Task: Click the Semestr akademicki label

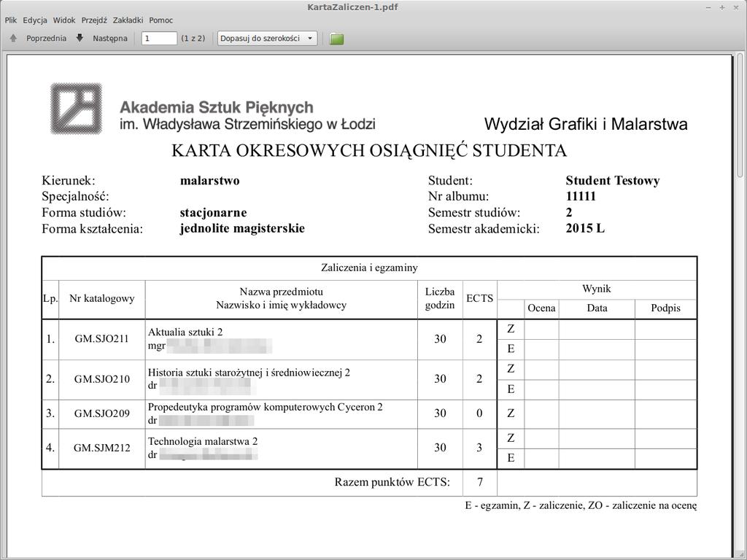Action: point(484,228)
